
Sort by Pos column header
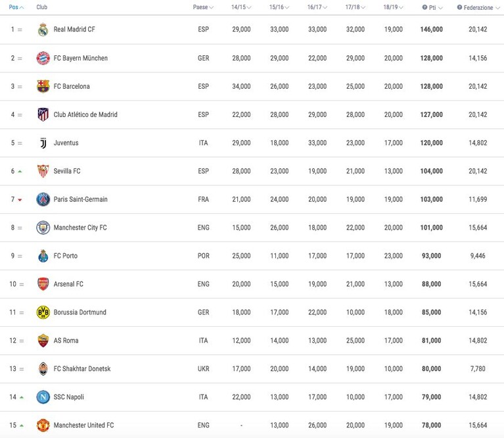point(16,7)
